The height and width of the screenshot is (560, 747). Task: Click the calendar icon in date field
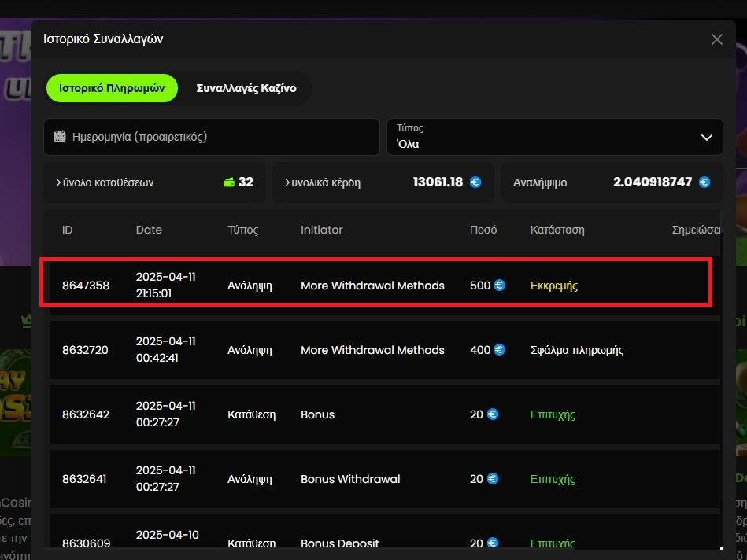point(60,136)
